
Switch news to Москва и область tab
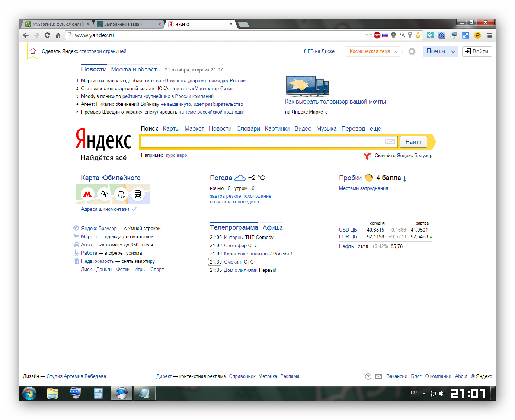point(135,69)
